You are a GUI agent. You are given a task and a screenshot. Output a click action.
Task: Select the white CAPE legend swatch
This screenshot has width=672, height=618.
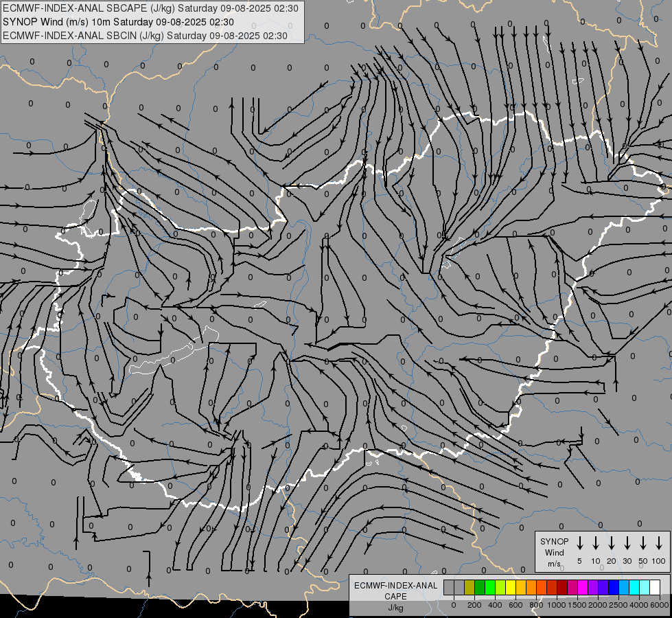tap(654, 587)
